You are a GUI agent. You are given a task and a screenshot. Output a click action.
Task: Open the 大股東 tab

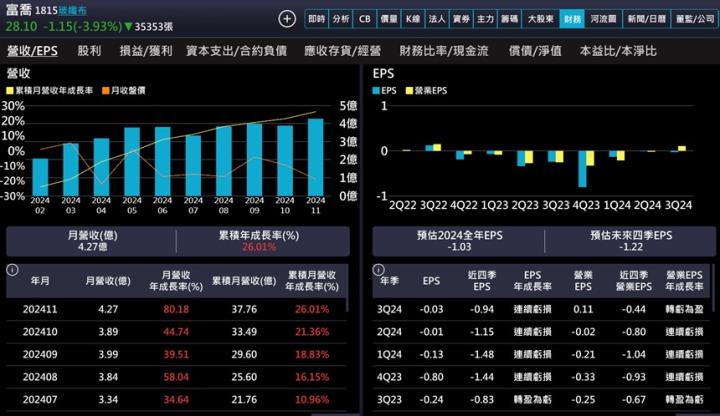coord(540,19)
